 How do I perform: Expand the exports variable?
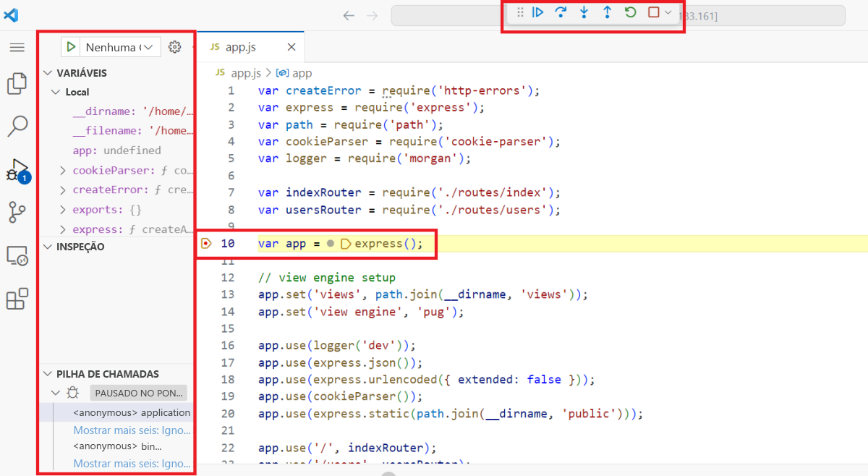pos(64,210)
